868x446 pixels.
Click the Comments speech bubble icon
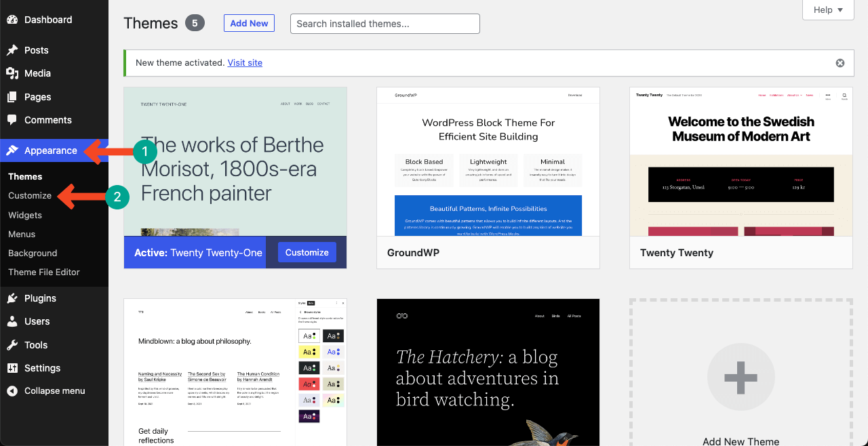point(12,120)
